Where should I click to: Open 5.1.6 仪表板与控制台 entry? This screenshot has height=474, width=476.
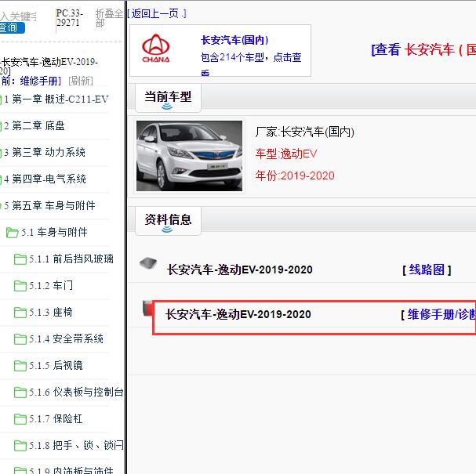coord(76,392)
